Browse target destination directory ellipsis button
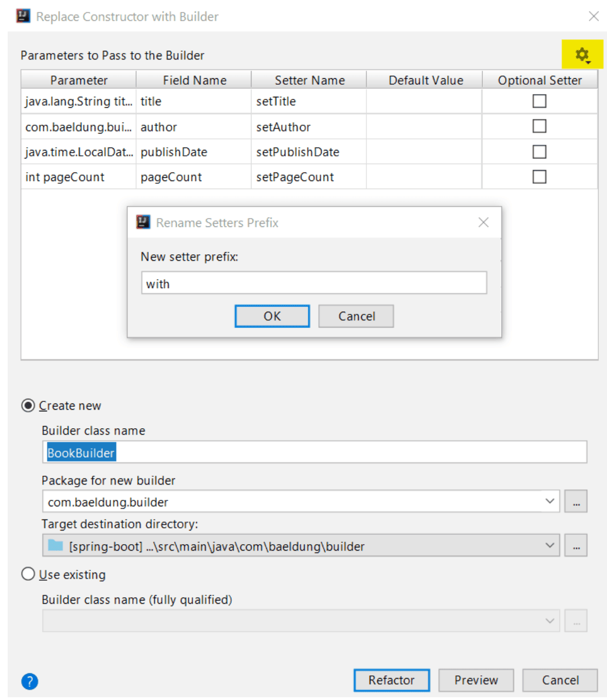607x700 pixels. pyautogui.click(x=576, y=546)
